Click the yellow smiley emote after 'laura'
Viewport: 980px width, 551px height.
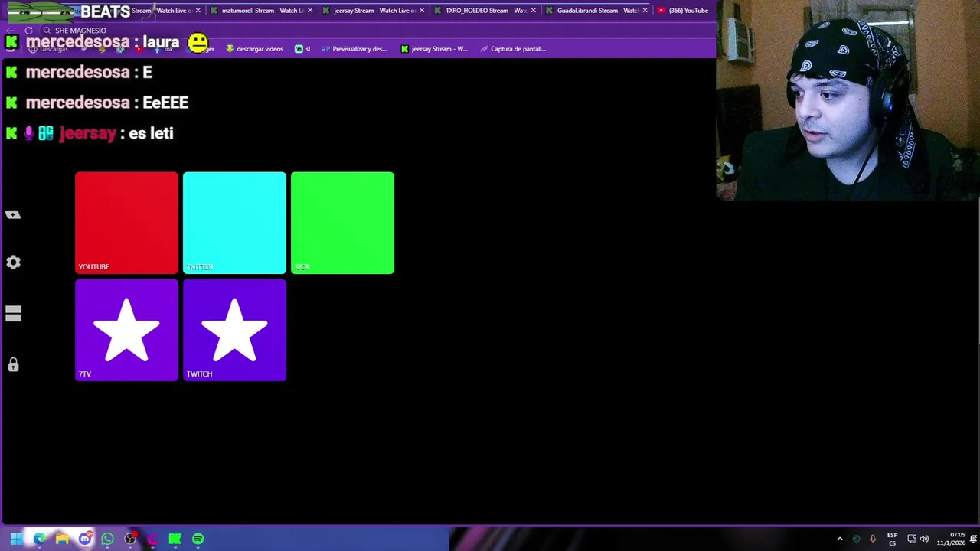tap(198, 42)
